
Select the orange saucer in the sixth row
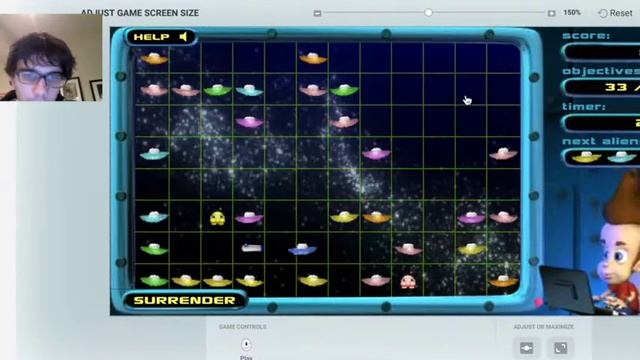(x=376, y=217)
